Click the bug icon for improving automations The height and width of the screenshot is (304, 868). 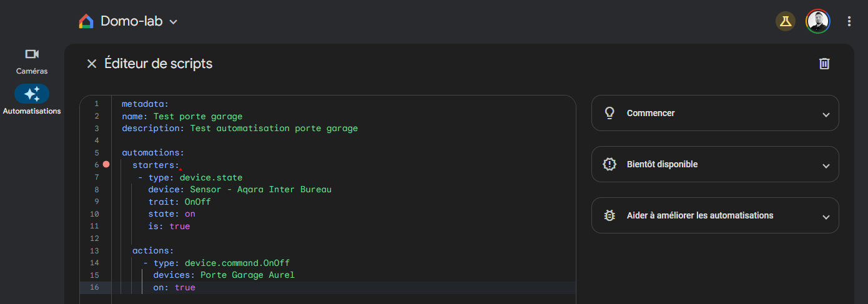(x=609, y=215)
